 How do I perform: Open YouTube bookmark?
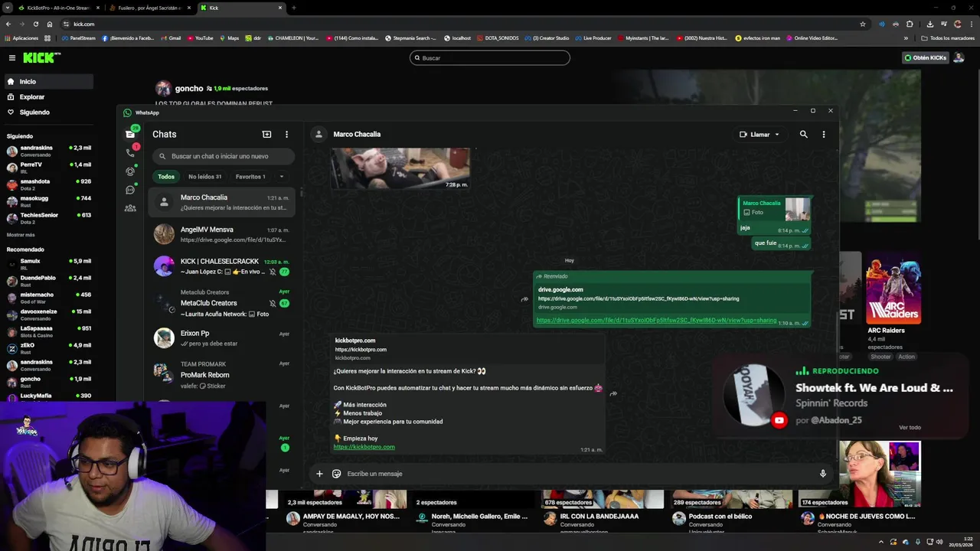[x=200, y=38]
